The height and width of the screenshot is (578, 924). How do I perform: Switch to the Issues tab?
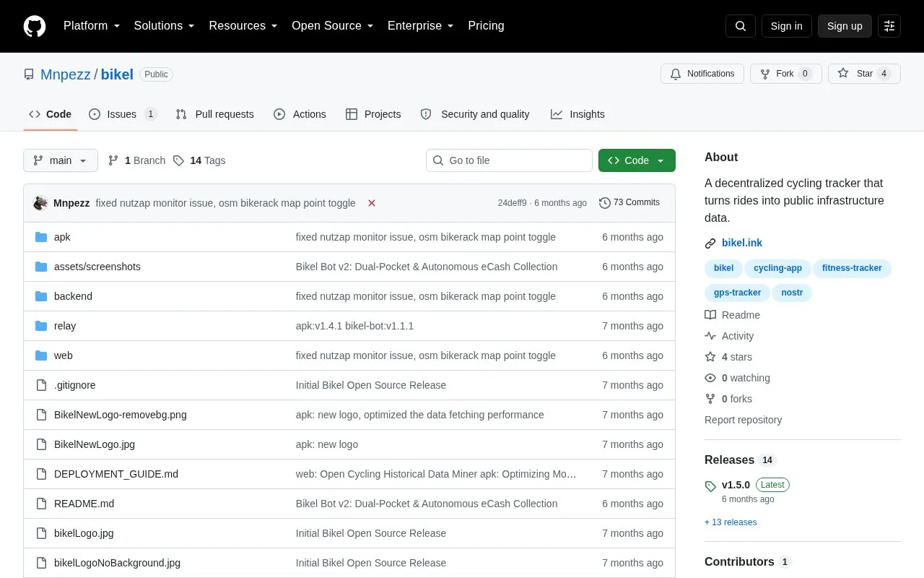[x=123, y=114]
